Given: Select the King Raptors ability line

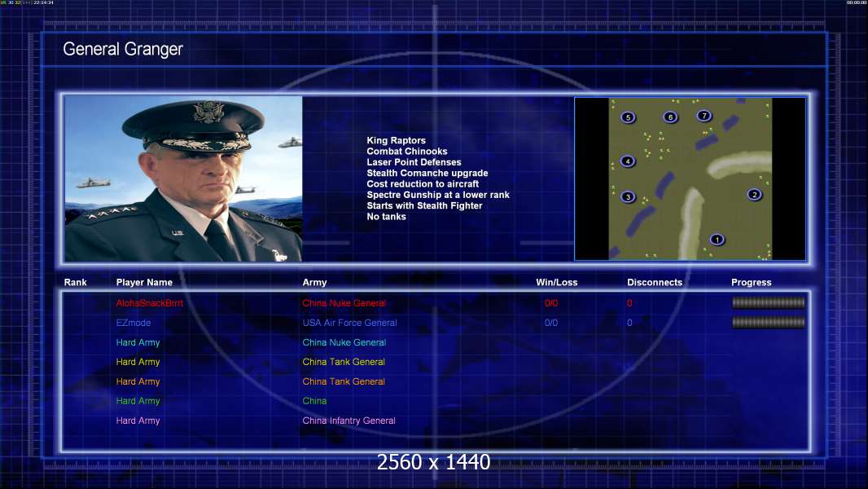Looking at the screenshot, I should [396, 141].
